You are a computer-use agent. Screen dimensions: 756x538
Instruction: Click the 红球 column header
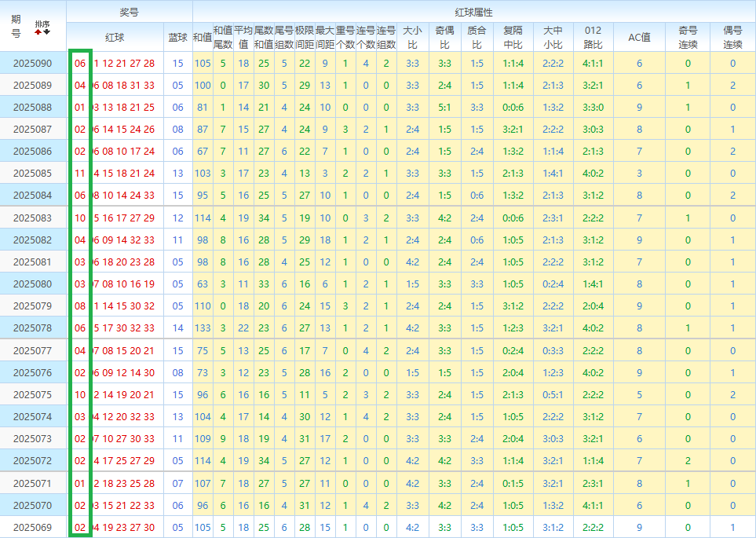click(x=115, y=37)
